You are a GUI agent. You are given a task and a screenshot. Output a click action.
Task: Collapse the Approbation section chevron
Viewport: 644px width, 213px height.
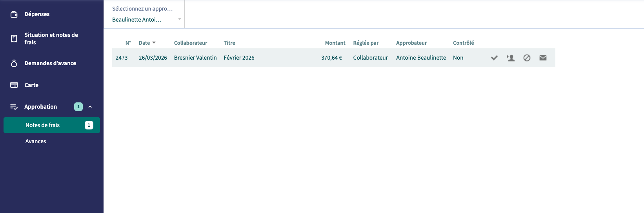click(90, 107)
